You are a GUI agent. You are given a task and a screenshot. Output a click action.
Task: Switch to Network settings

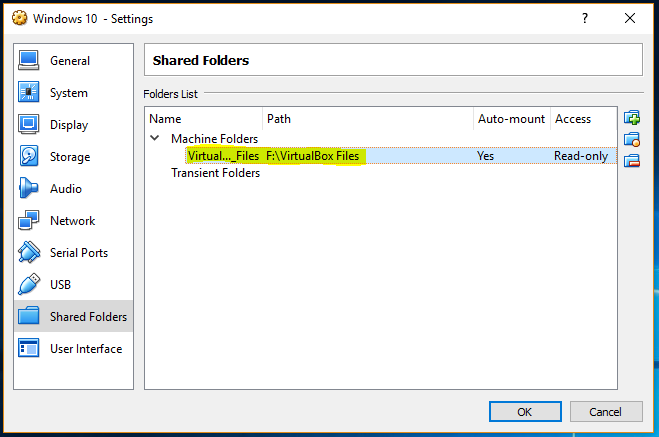pos(72,221)
